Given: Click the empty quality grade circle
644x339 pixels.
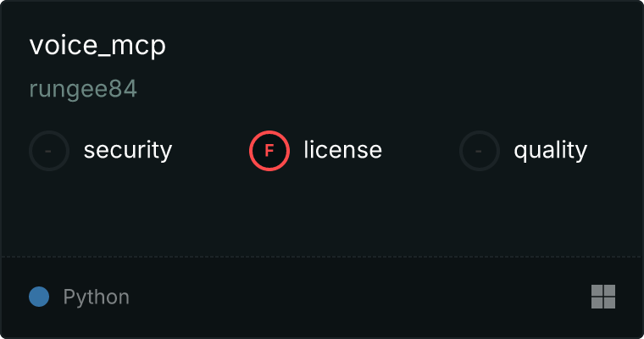Looking at the screenshot, I should (480, 151).
